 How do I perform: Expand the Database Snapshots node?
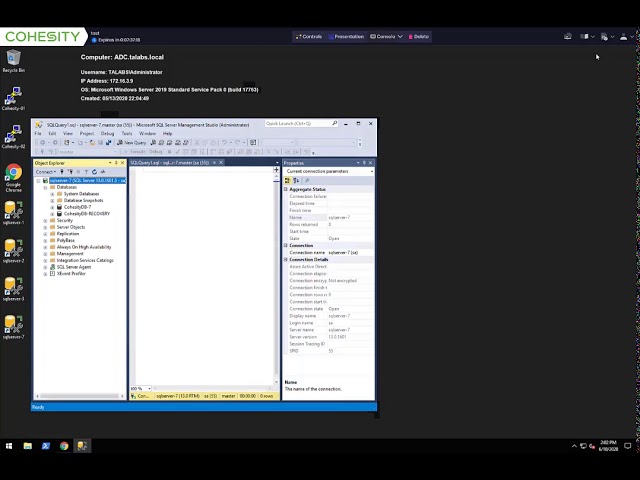click(52, 200)
